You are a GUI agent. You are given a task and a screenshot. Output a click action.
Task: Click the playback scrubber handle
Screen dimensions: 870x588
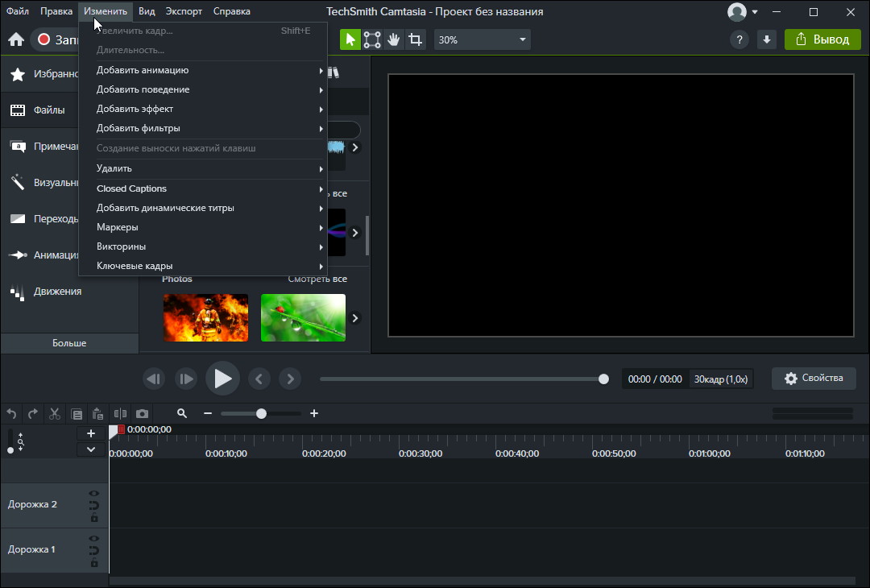pyautogui.click(x=603, y=379)
